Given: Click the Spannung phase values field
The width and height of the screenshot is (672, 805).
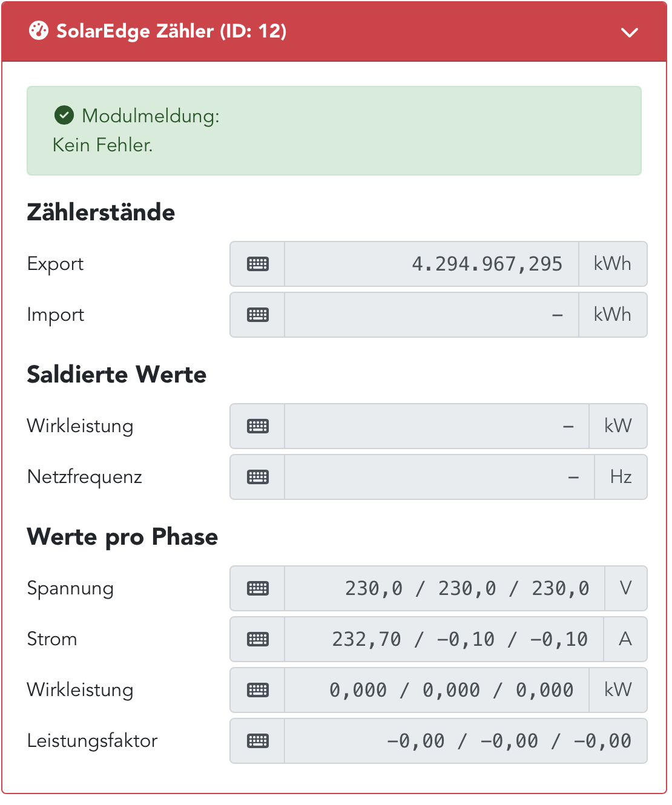Looking at the screenshot, I should pyautogui.click(x=444, y=588).
